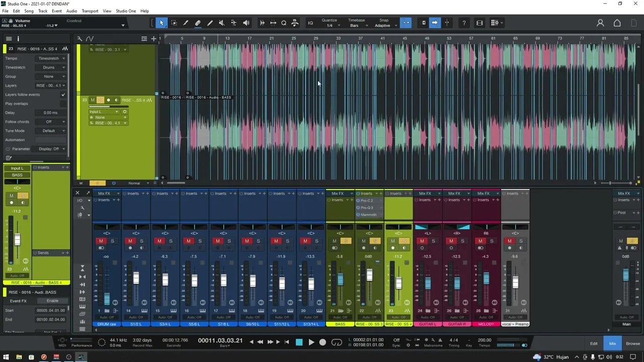
Task: Click the Enable button beside Event FX
Action: pos(52,301)
